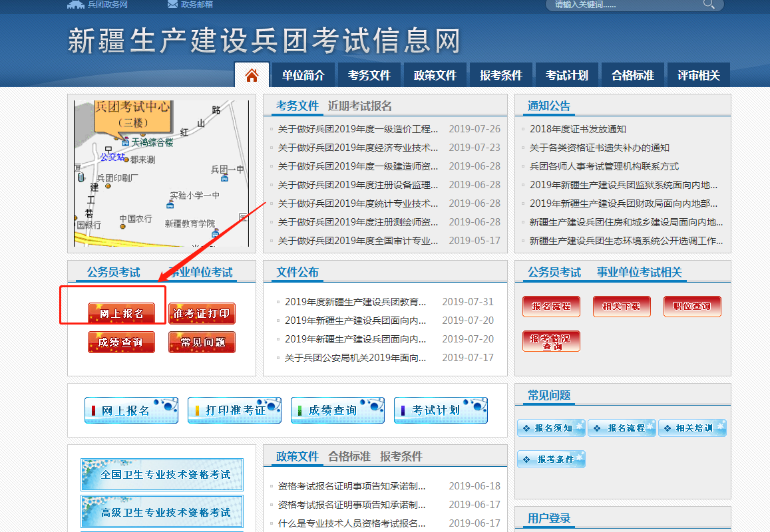
Task: Switch to the 合格标准 tab in policy panel
Action: (349, 456)
